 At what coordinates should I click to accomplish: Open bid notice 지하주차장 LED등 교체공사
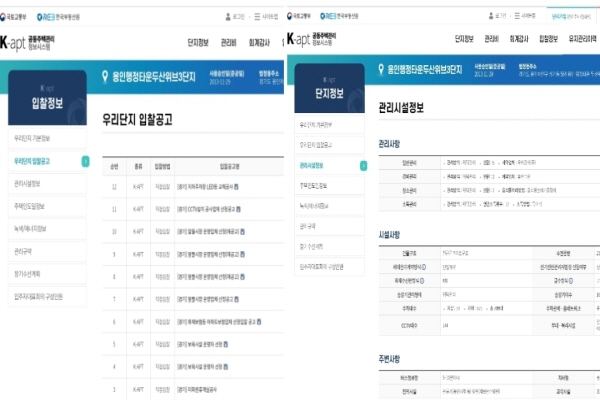tap(205, 187)
